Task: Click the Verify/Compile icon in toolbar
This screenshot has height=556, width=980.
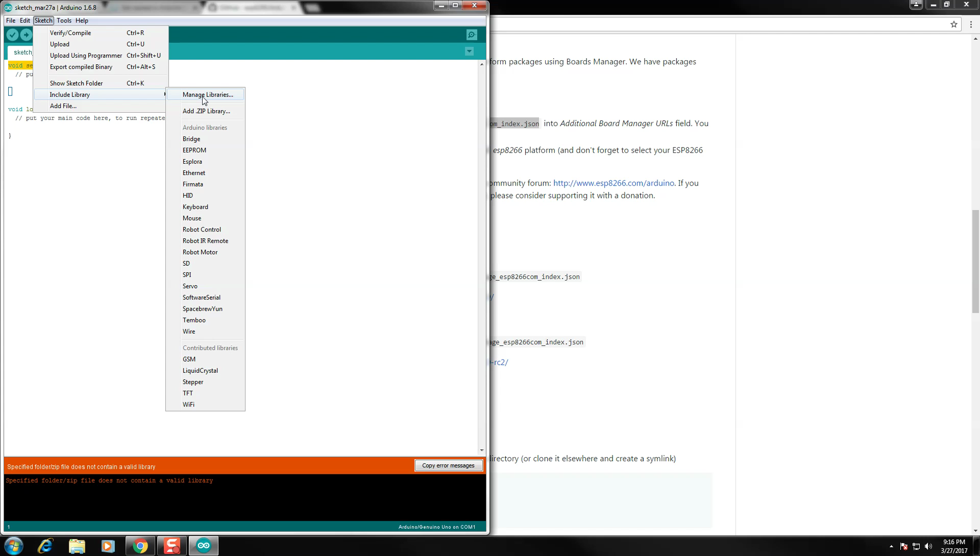Action: [x=12, y=34]
